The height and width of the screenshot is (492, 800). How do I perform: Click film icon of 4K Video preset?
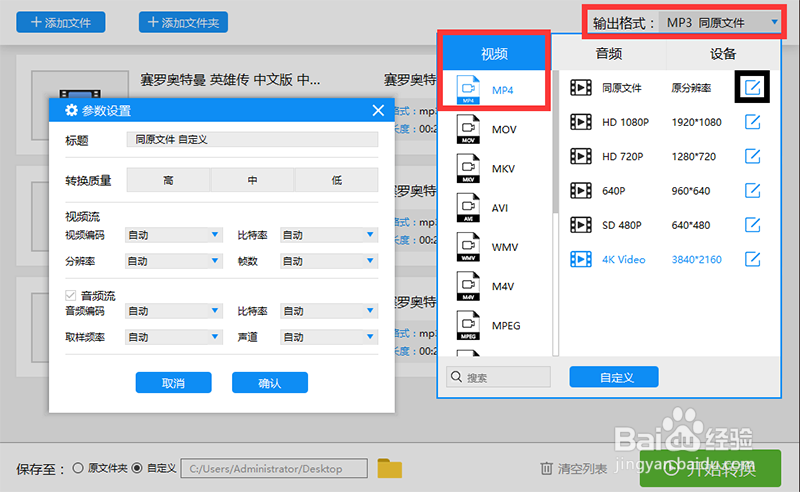[x=581, y=259]
